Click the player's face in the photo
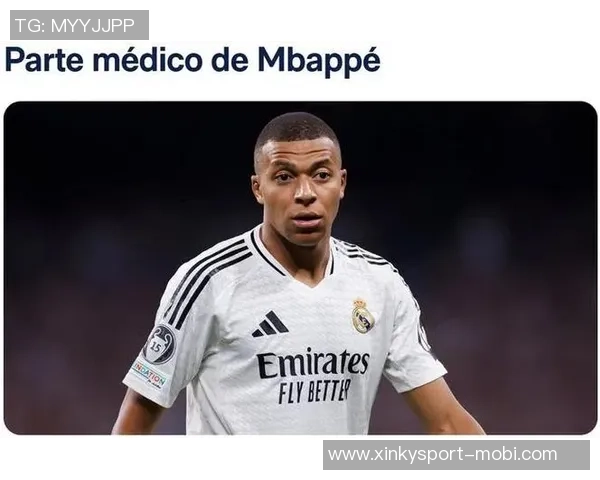 (300, 191)
